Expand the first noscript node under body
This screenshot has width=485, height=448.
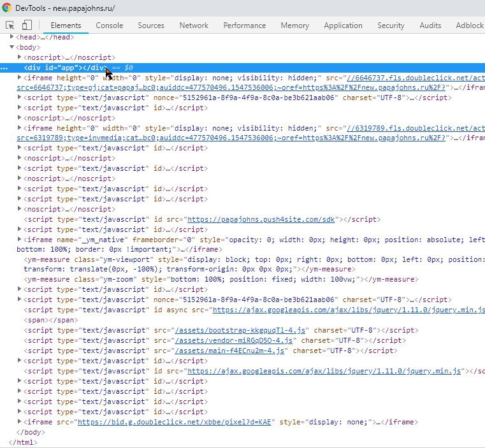tap(20, 57)
